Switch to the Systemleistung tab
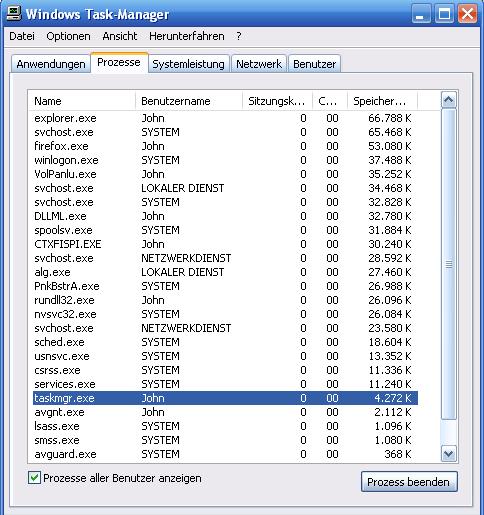Screen dimensions: 484x515 pos(188,64)
